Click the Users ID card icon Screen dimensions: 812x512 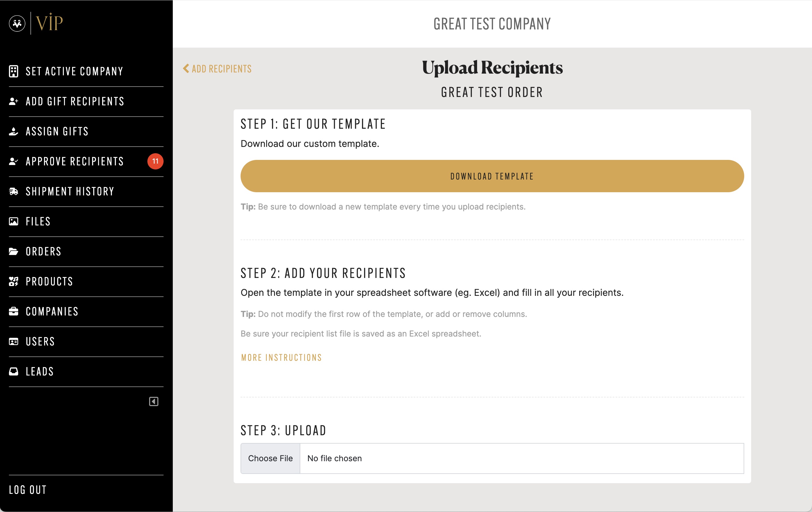click(x=14, y=341)
